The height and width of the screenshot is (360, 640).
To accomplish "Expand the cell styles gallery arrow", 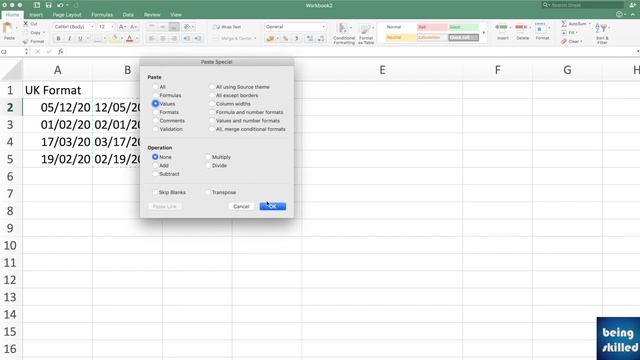I will (x=484, y=33).
